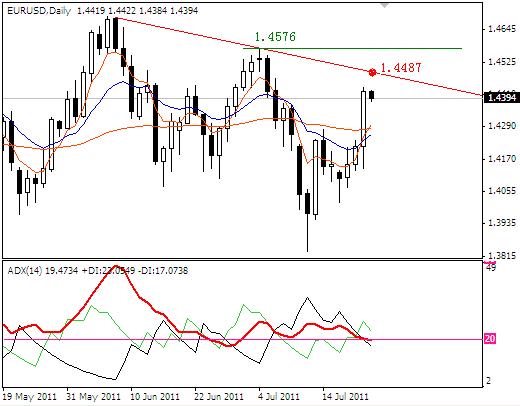The image size is (520, 406).
Task: Click the pink level 20 tag
Action: click(490, 339)
